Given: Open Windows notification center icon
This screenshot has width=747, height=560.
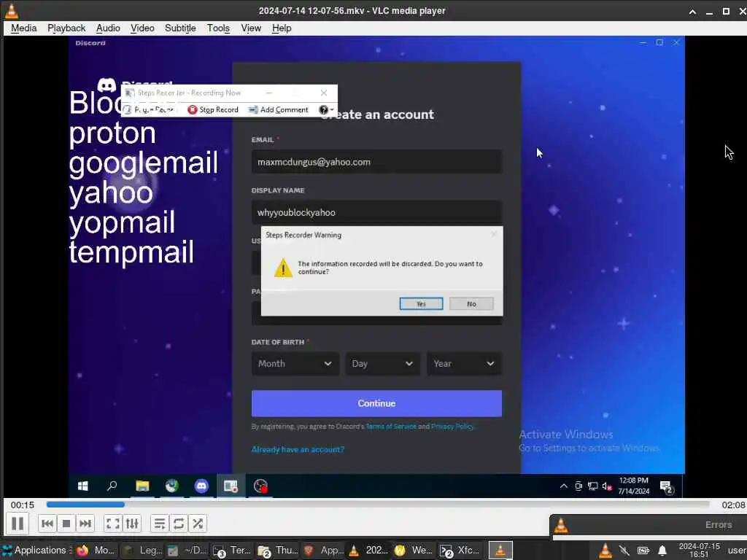Looking at the screenshot, I should 667,486.
